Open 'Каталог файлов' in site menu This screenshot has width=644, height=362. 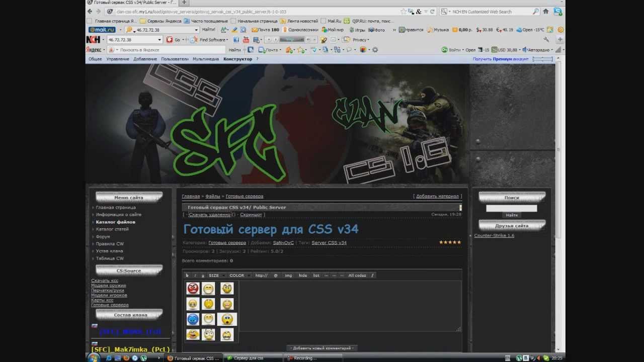[x=116, y=222]
